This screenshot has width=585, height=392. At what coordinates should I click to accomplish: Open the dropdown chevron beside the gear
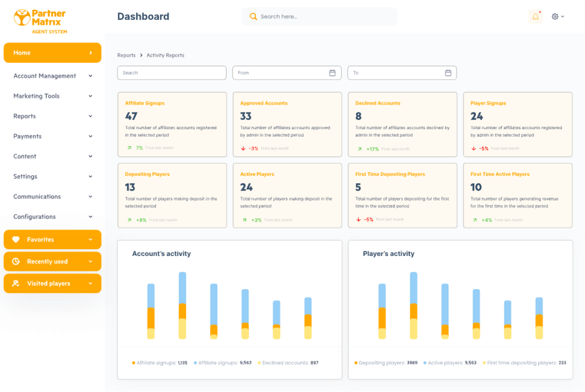(x=563, y=17)
